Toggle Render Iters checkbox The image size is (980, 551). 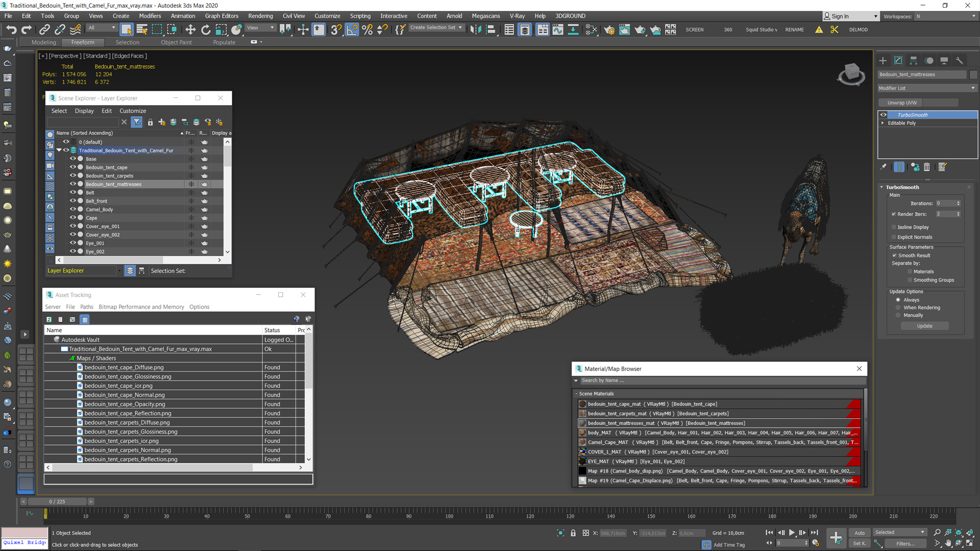894,214
